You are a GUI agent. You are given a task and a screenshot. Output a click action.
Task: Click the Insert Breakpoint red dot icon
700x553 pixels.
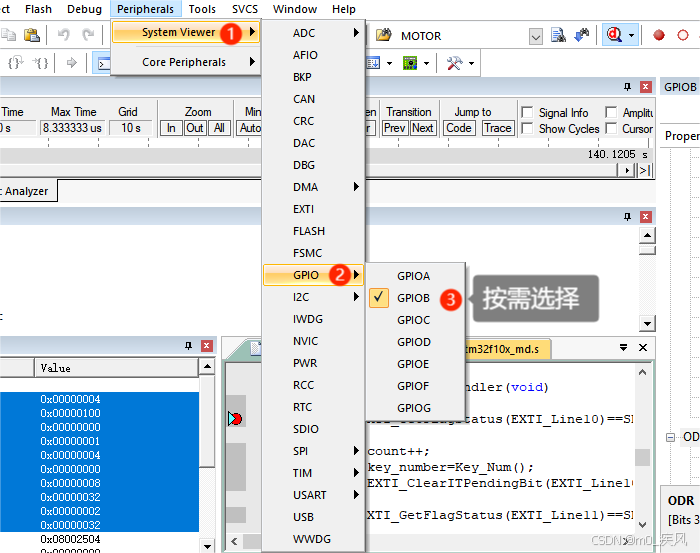pos(659,35)
